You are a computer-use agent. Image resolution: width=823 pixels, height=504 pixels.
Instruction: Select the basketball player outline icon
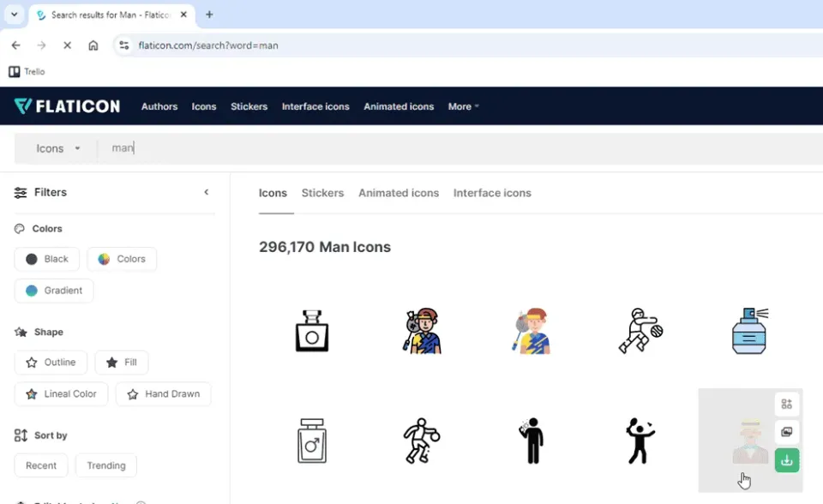421,441
